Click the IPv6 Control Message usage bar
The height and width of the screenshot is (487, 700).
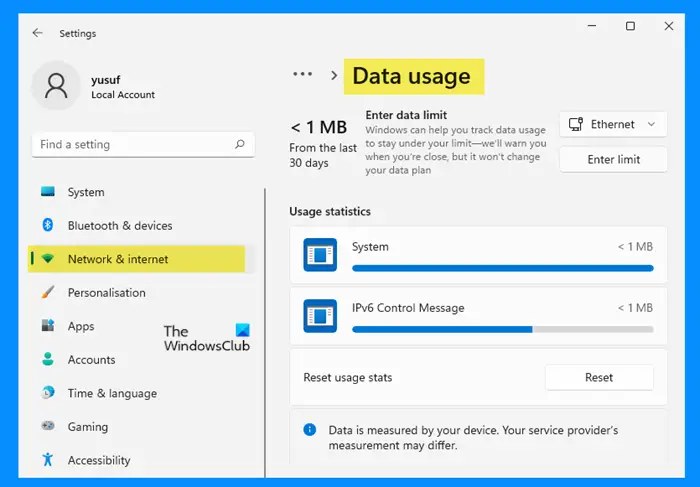[x=503, y=329]
